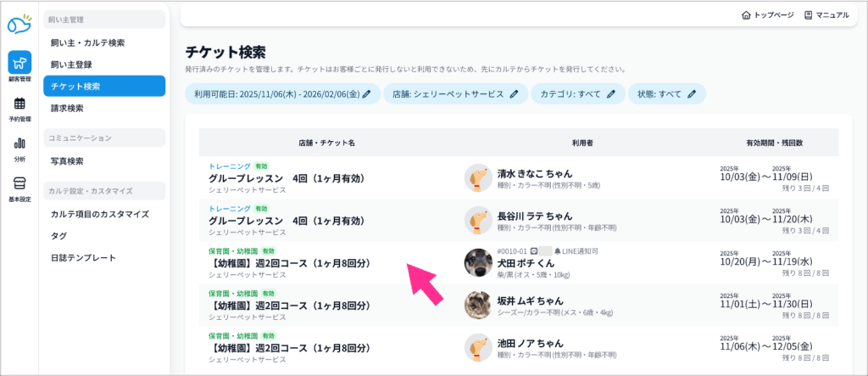This screenshot has height=376, width=868.
Task: Open 飼い主登録 in sidebar
Action: click(x=71, y=64)
